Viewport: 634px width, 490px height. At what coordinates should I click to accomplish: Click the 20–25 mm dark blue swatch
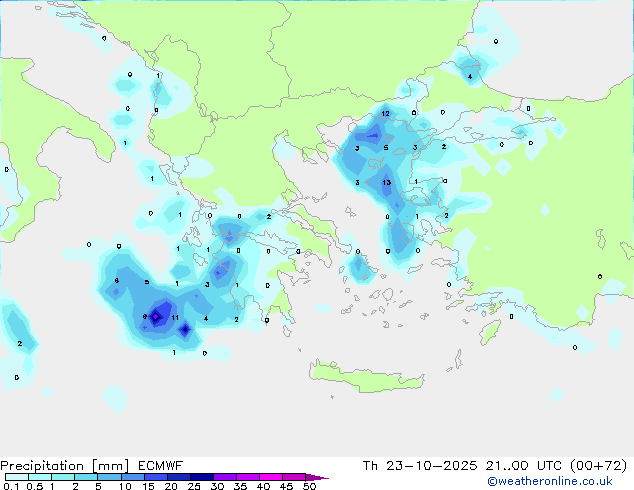(x=178, y=477)
